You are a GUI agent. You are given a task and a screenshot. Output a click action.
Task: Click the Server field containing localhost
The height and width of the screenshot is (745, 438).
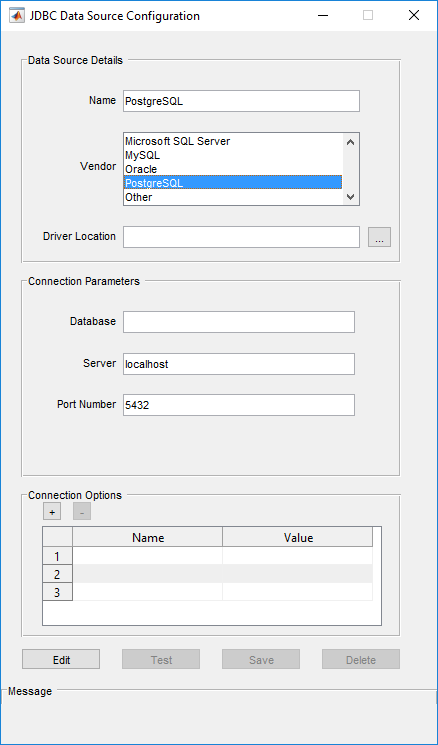point(239,363)
